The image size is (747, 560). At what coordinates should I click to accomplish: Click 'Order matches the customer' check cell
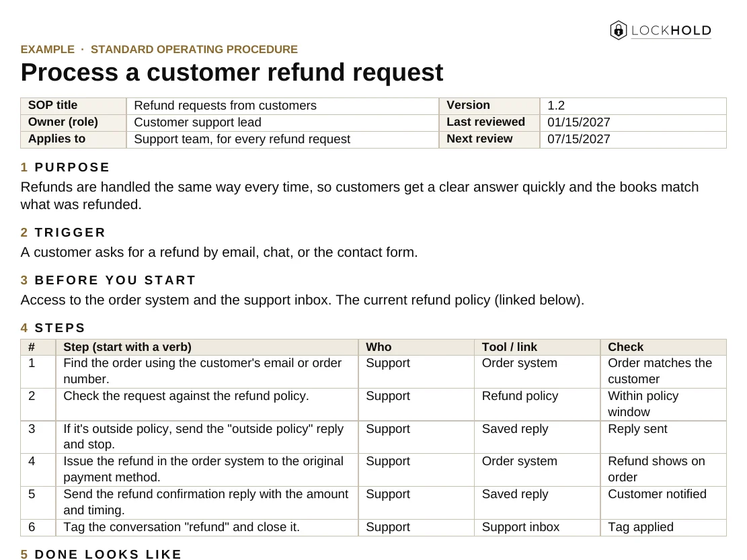(x=663, y=371)
